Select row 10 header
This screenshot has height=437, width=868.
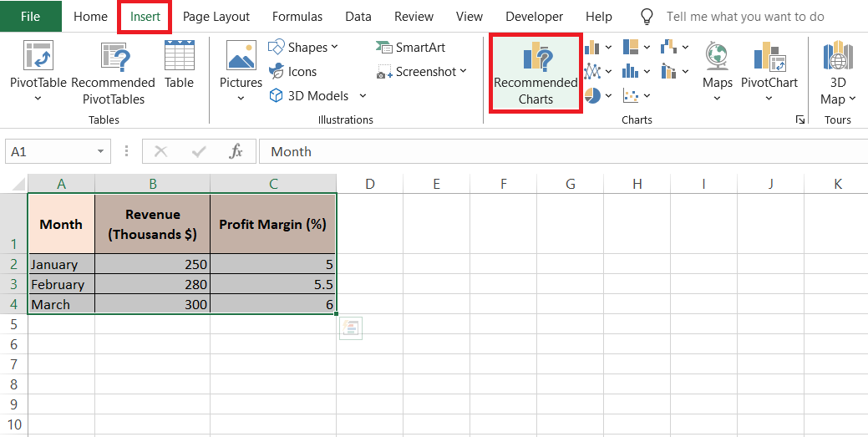tap(14, 424)
